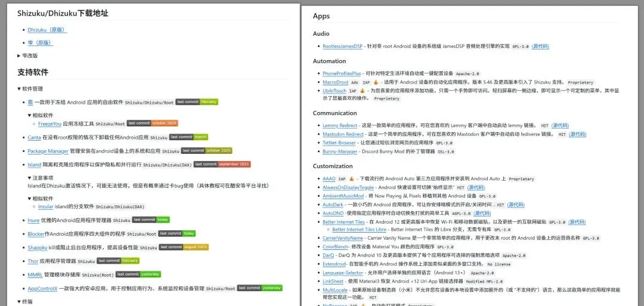This screenshot has height=306, width=644.
Task: Open the Inure link
Action: (x=33, y=220)
